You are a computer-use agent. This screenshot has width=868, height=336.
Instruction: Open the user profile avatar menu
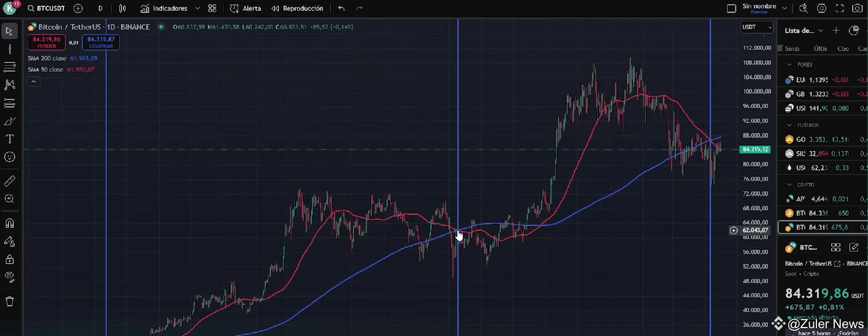pos(10,8)
